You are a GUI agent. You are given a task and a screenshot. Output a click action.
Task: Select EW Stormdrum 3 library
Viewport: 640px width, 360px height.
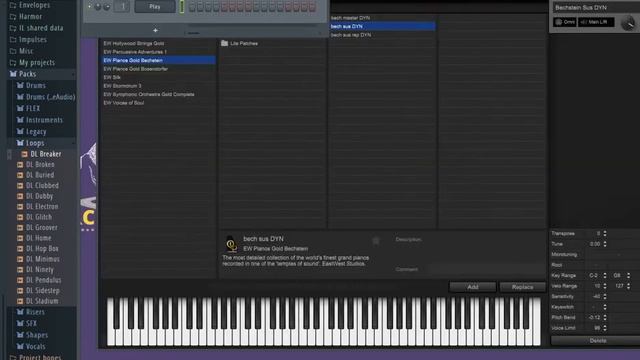pyautogui.click(x=158, y=86)
